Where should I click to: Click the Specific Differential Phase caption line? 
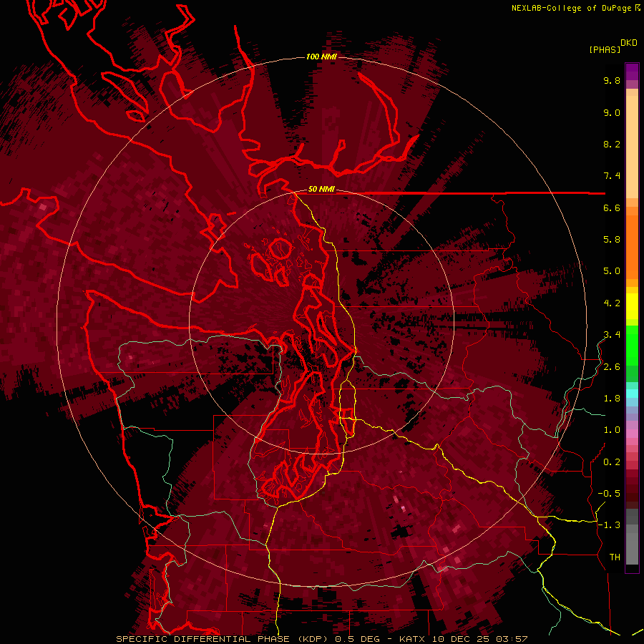pyautogui.click(x=321, y=639)
